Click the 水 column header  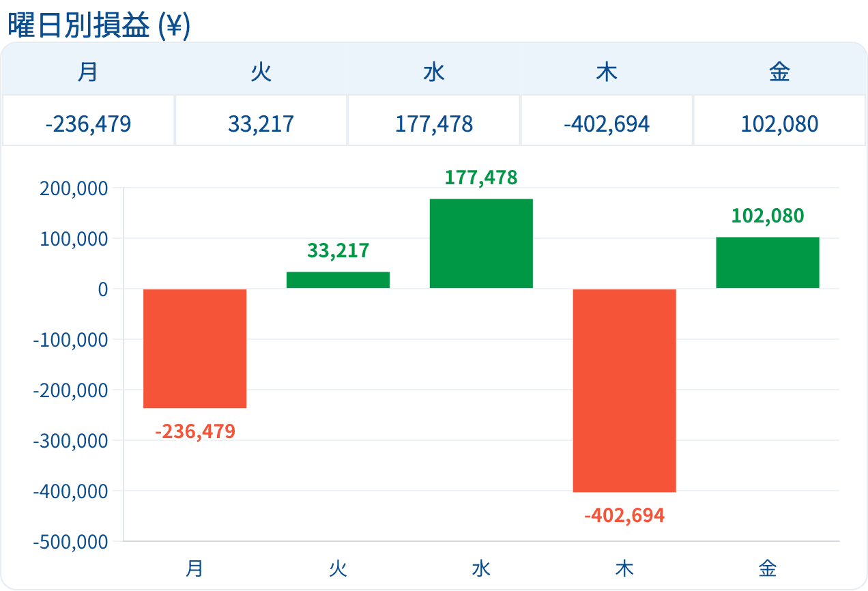tap(434, 72)
